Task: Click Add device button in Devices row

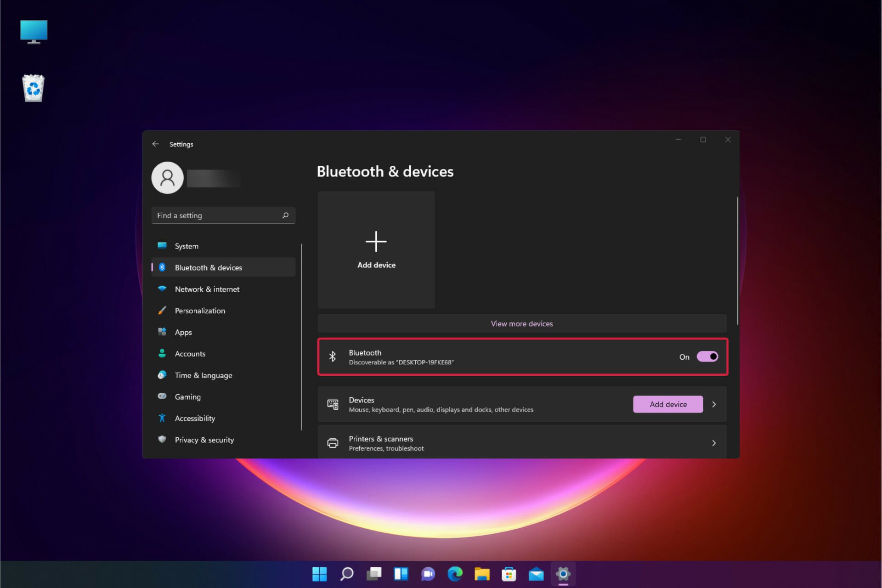Action: pyautogui.click(x=667, y=404)
